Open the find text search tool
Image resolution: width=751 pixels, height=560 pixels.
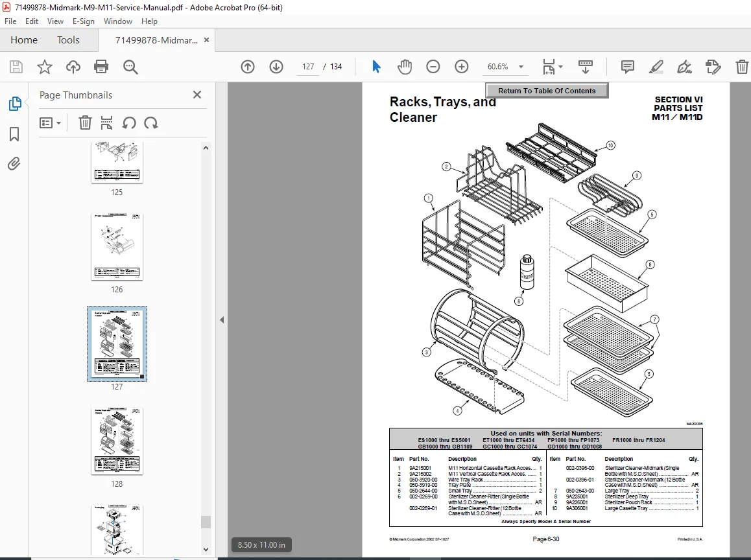pyautogui.click(x=130, y=67)
